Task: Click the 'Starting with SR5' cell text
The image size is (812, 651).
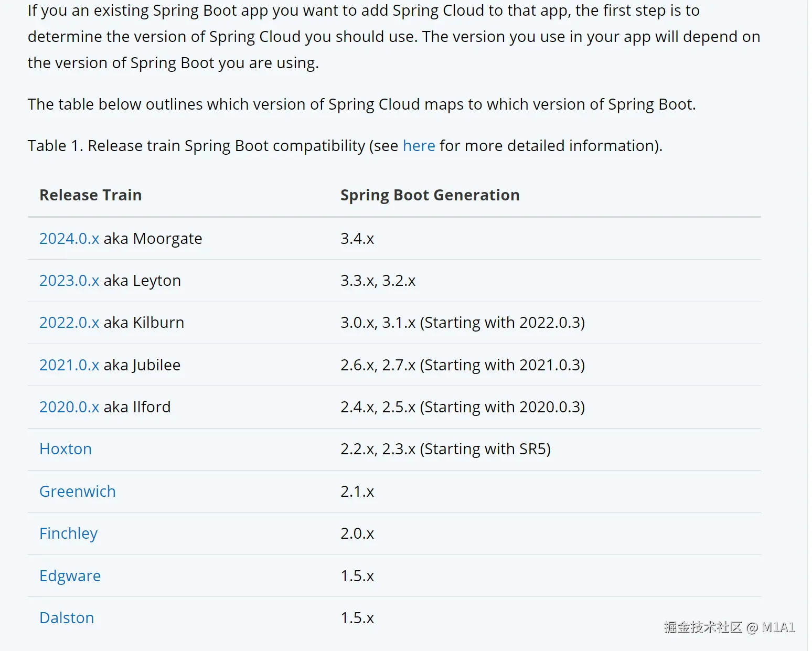Action: tap(486, 449)
